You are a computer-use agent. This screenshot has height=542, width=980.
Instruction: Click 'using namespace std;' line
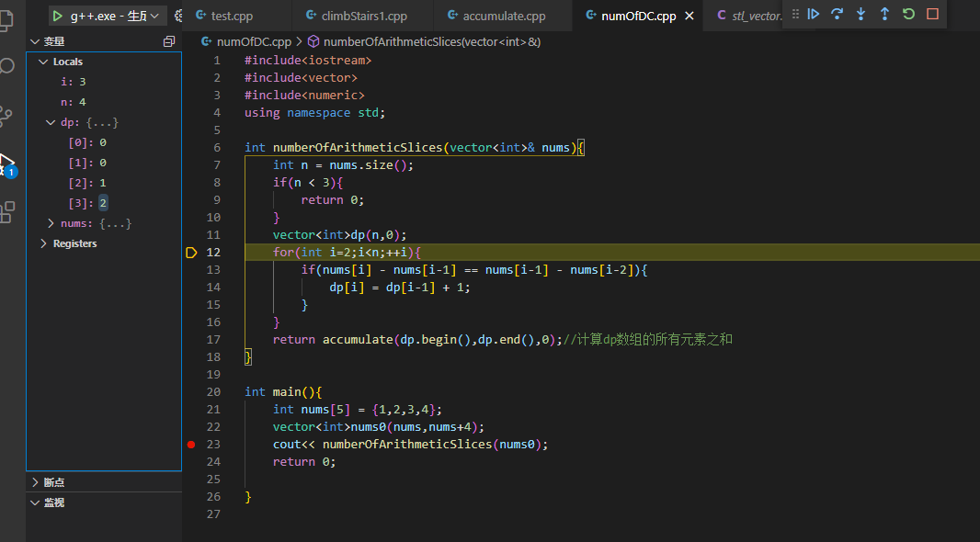coord(315,113)
